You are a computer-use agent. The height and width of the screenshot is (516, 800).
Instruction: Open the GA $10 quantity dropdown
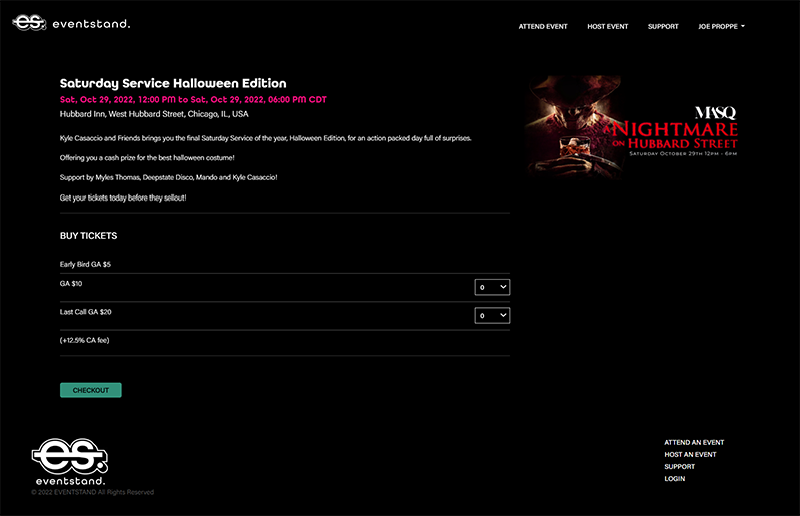click(x=492, y=287)
